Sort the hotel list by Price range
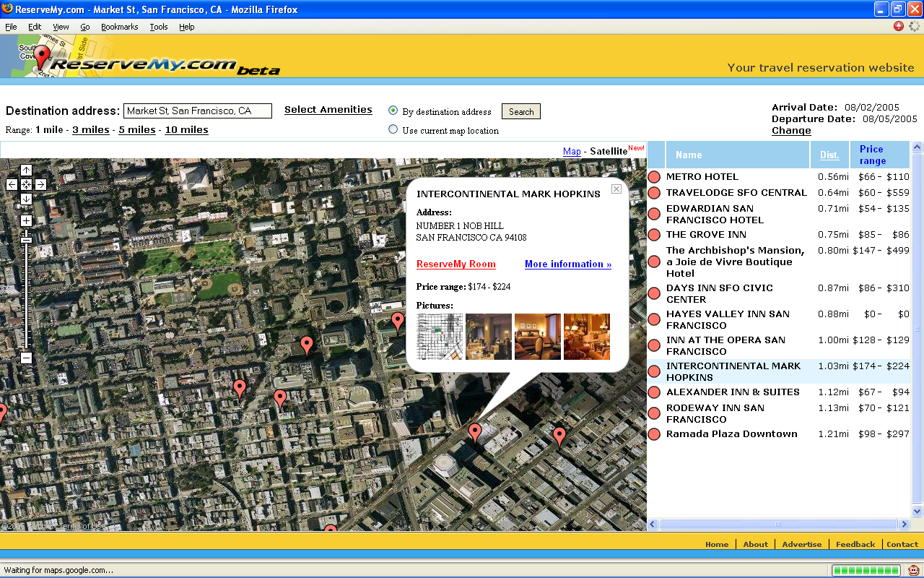Image resolution: width=924 pixels, height=578 pixels. (872, 155)
